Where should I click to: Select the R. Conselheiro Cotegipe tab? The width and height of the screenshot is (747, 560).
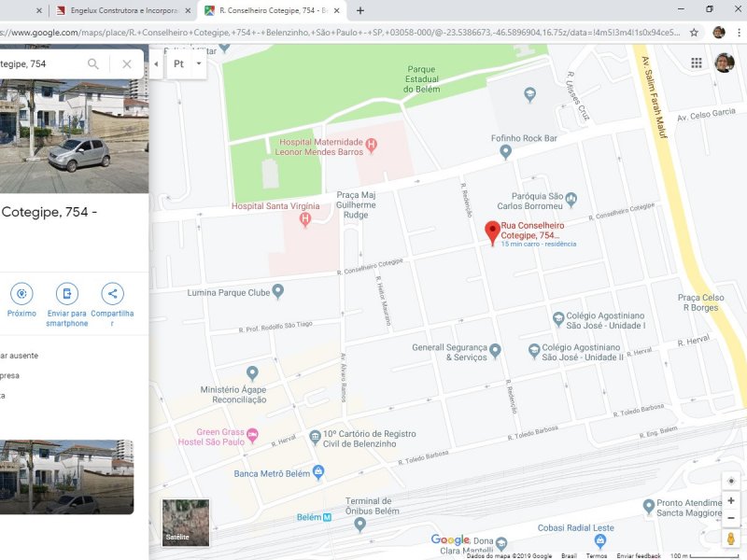click(x=272, y=10)
